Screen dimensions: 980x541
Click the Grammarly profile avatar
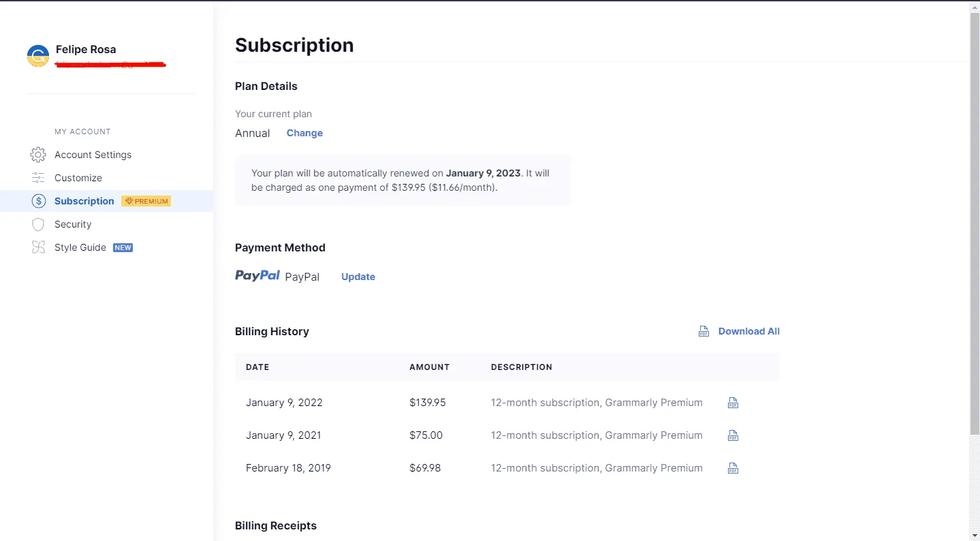pos(38,56)
